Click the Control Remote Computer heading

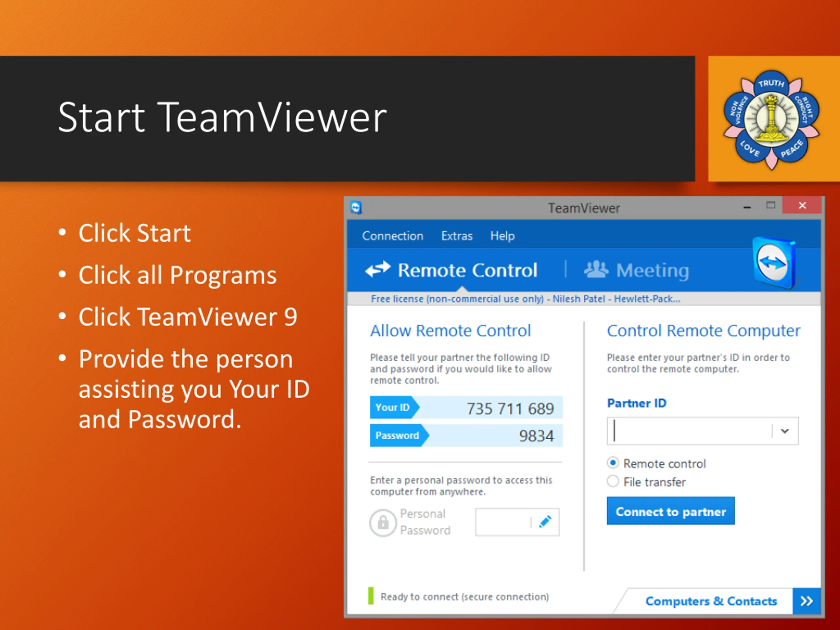(x=703, y=331)
